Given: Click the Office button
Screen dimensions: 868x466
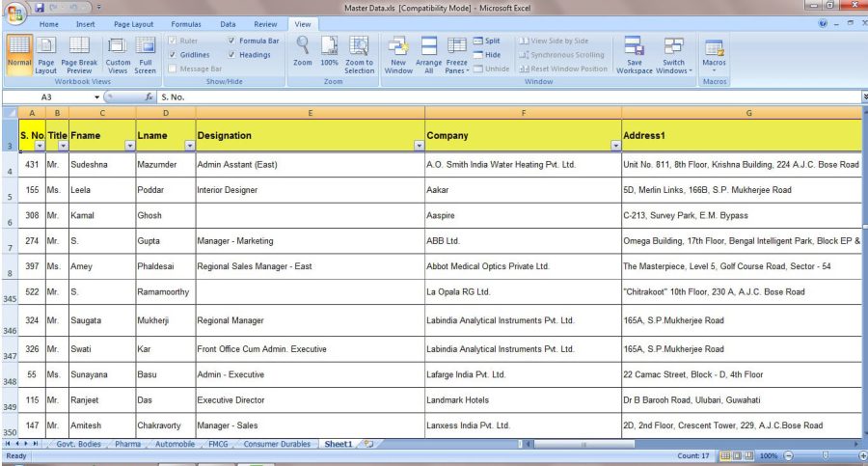Looking at the screenshot, I should [14, 13].
